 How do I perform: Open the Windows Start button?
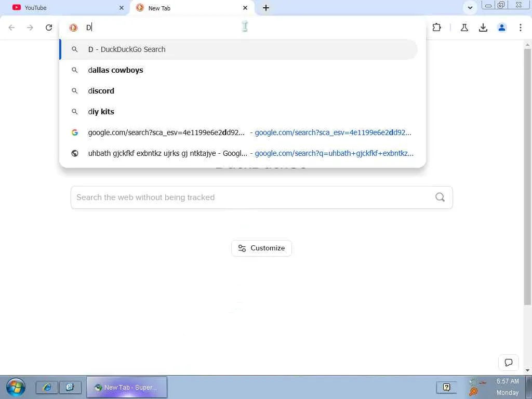coord(16,388)
